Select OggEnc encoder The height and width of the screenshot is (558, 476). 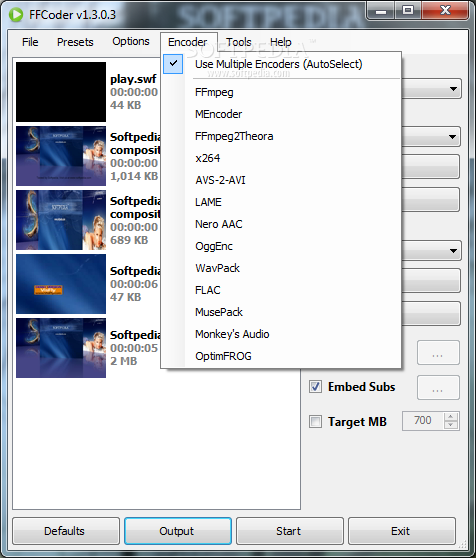pos(281,246)
